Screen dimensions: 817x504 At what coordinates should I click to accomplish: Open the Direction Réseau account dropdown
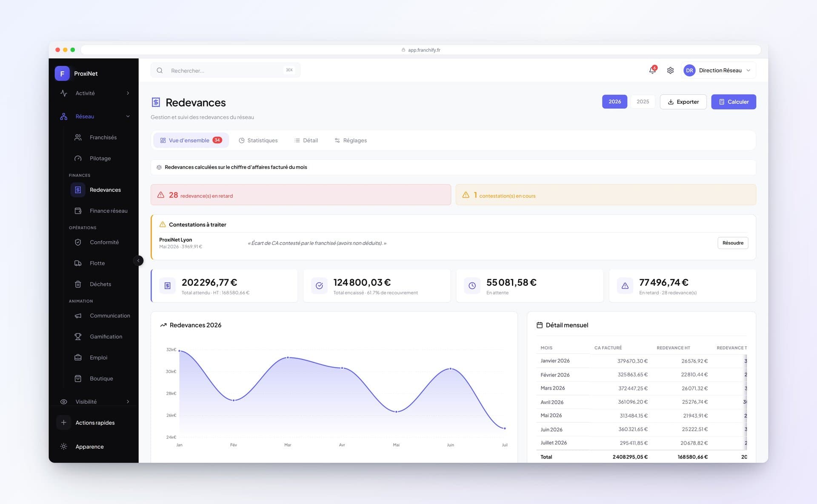pyautogui.click(x=719, y=70)
